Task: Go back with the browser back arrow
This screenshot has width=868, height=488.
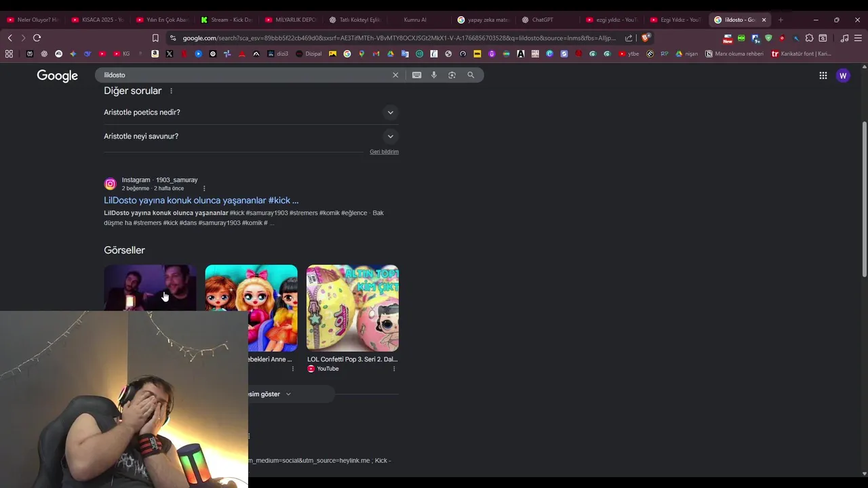Action: click(9, 38)
